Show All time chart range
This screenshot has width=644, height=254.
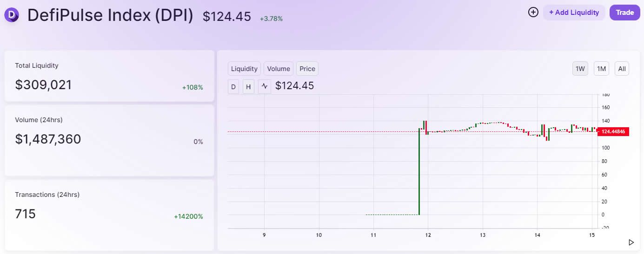[x=622, y=69]
